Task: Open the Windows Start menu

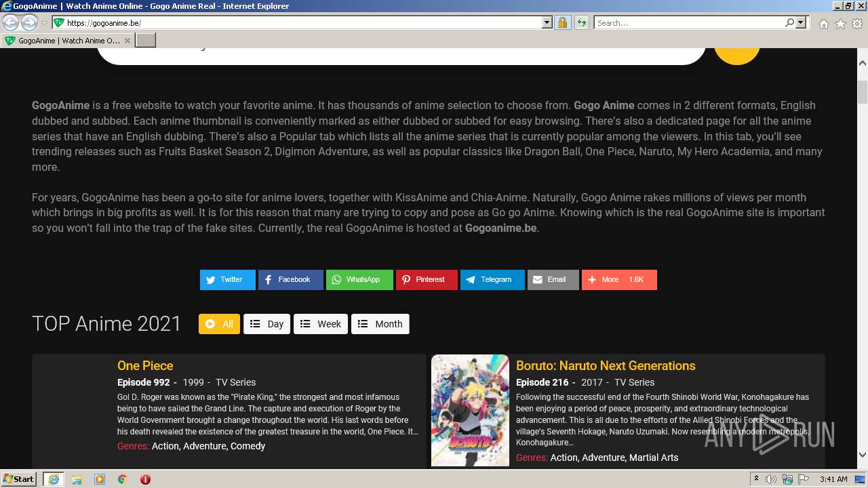Action: tap(19, 479)
